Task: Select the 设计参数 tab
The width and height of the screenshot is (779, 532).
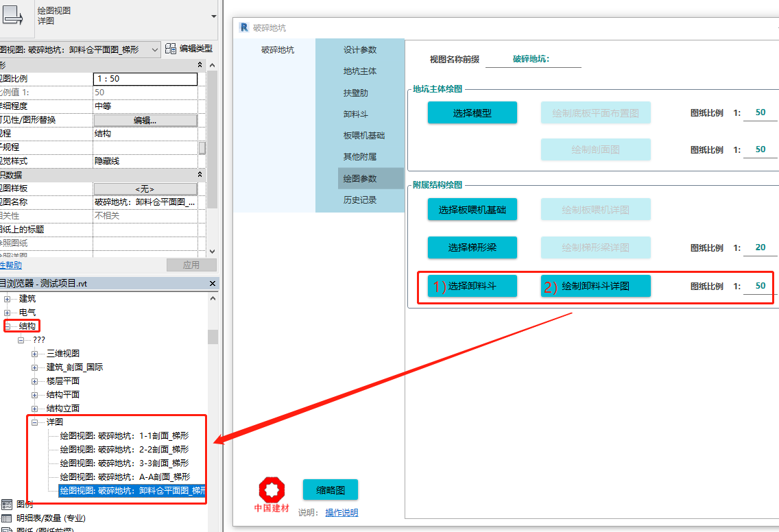Action: pos(360,49)
